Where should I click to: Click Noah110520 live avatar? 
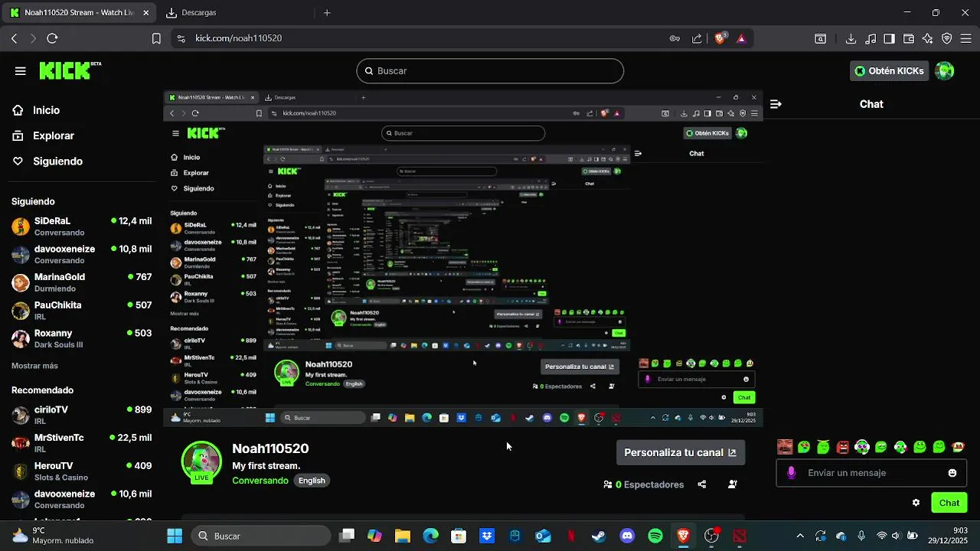(201, 461)
